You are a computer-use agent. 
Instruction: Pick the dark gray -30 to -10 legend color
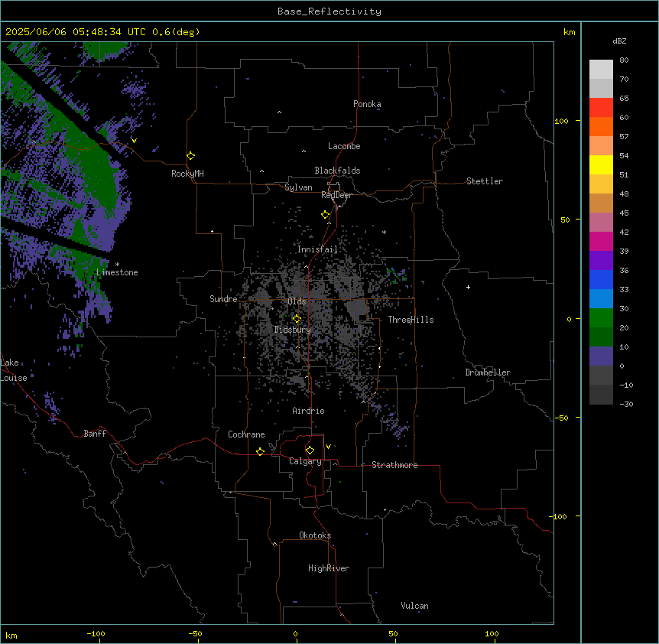pyautogui.click(x=601, y=395)
